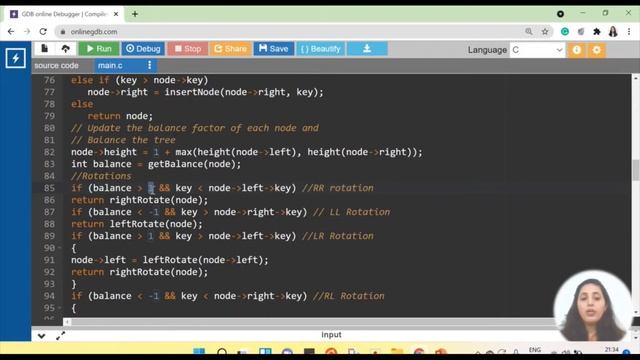The image size is (640, 360).
Task: Share the code
Action: 231,49
